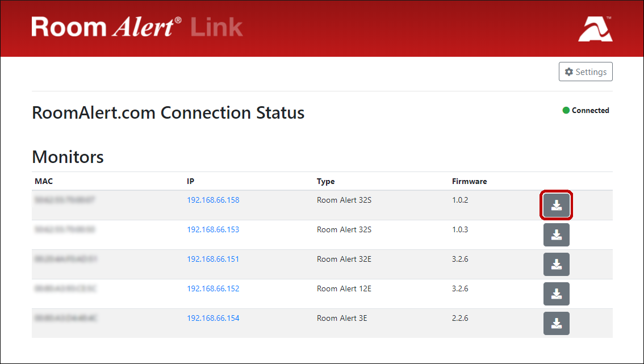Click the AVTECH logo in header

(x=595, y=29)
